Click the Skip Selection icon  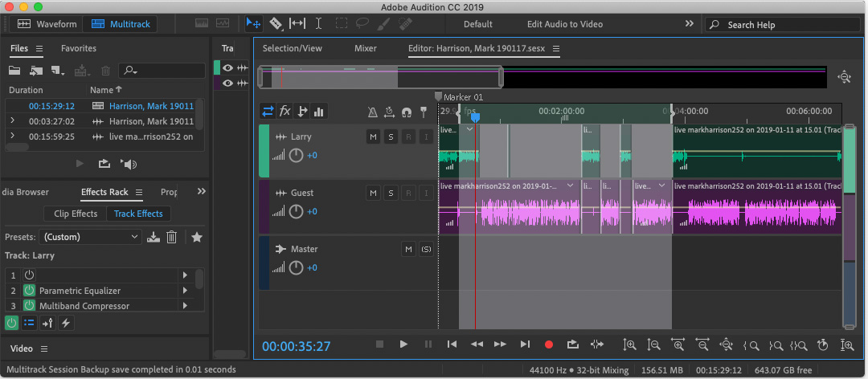[x=596, y=344]
